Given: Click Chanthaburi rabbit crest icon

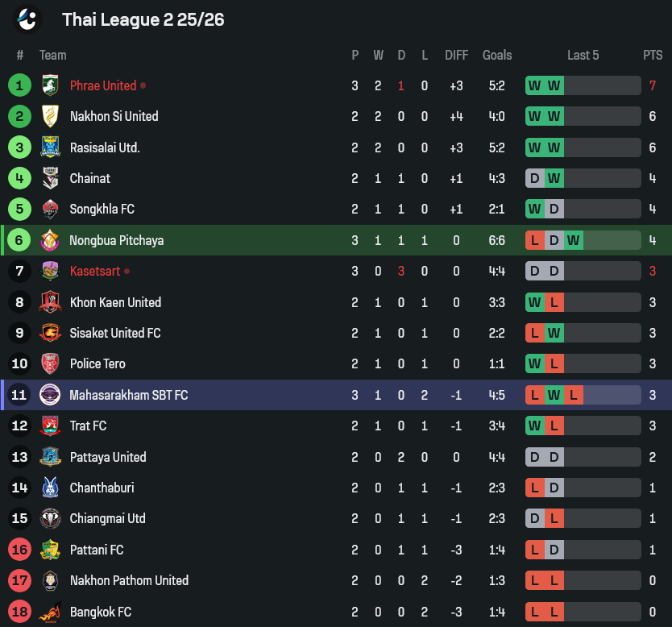Looking at the screenshot, I should 50,488.
